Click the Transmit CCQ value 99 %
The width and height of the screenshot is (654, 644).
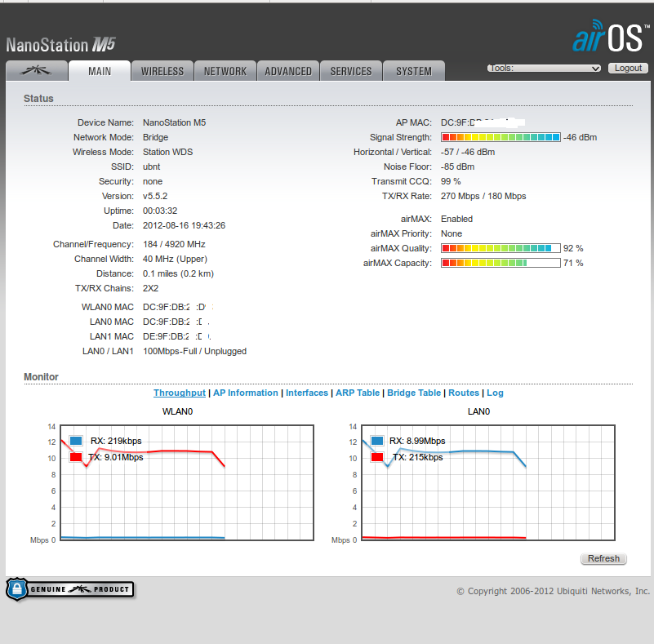point(451,181)
